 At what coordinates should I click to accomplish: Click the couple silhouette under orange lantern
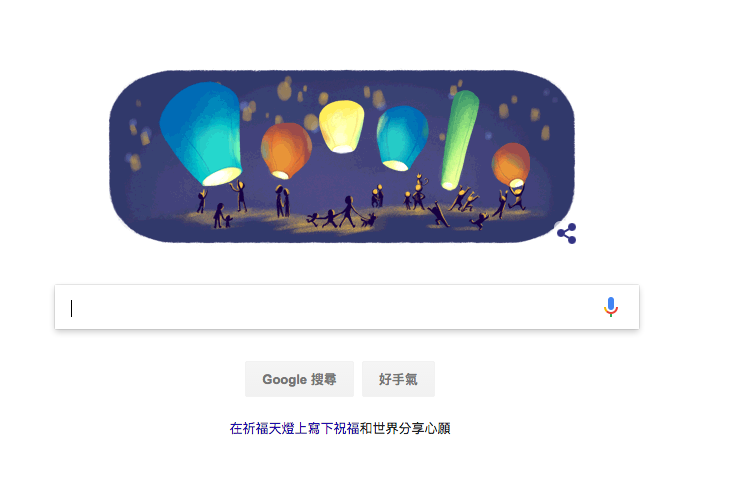[x=283, y=201]
